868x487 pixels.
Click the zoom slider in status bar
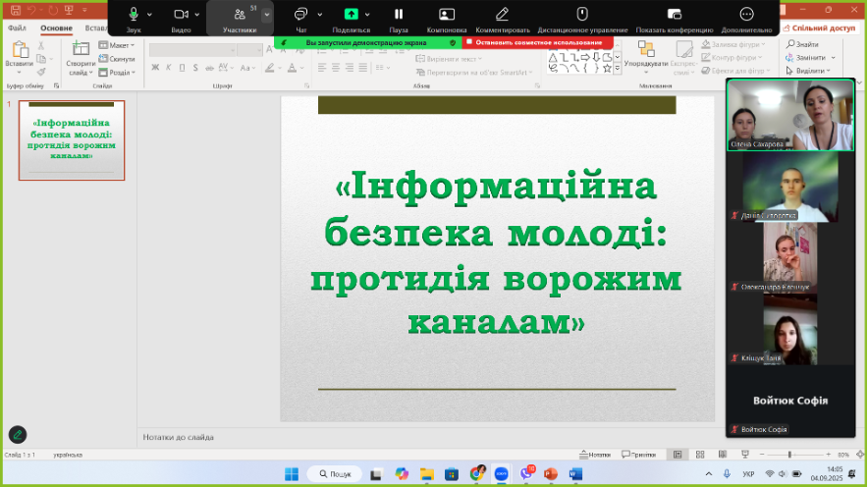click(790, 455)
